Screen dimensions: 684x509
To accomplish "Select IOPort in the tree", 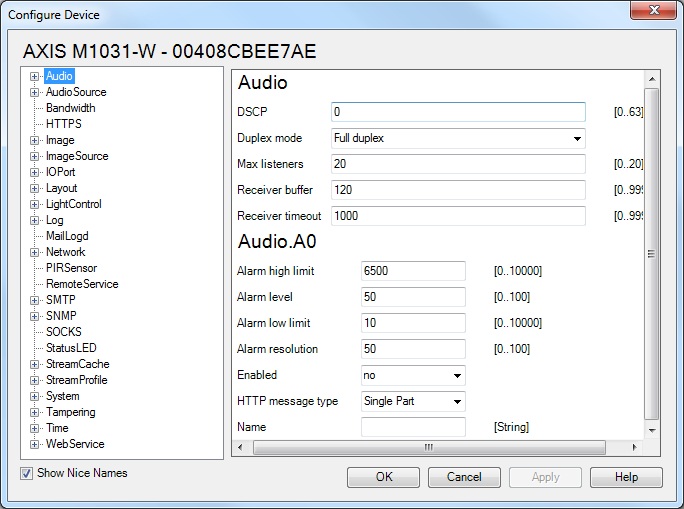I will [61, 172].
